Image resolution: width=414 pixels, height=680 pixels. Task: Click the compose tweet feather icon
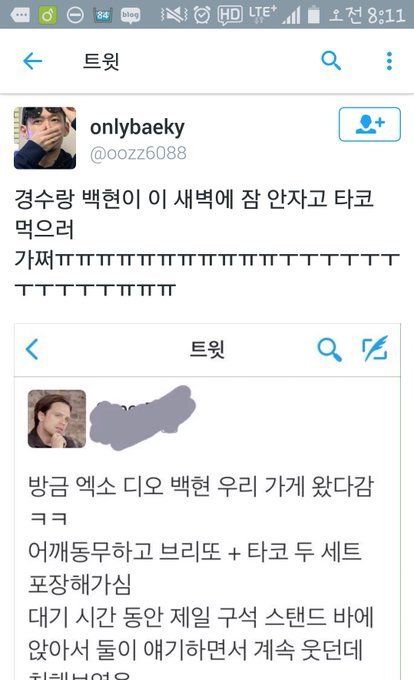point(375,348)
